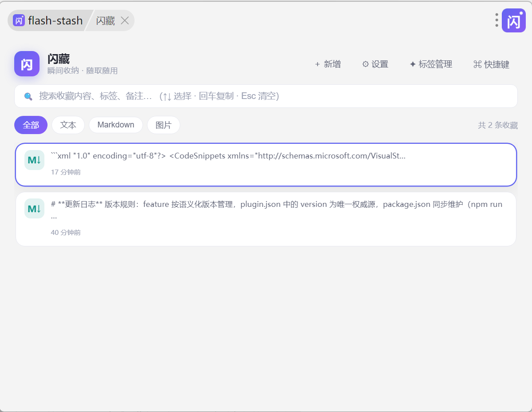Click the 40 分钟前 timestamp

(x=66, y=233)
